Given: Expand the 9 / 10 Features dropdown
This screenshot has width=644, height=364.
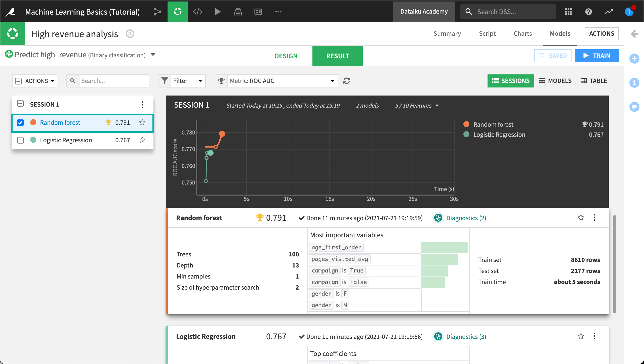Looking at the screenshot, I should point(417,106).
